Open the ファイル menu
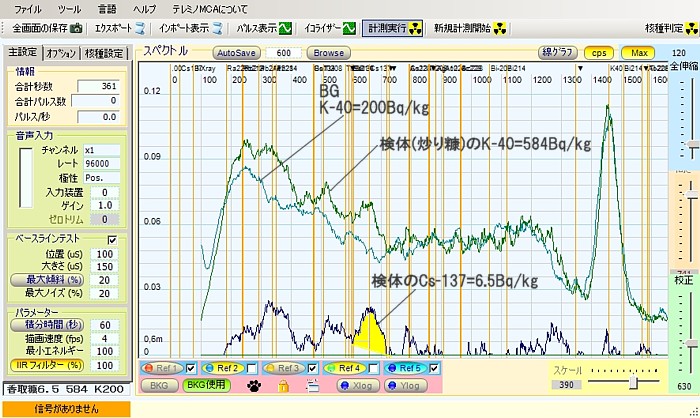 [x=27, y=9]
